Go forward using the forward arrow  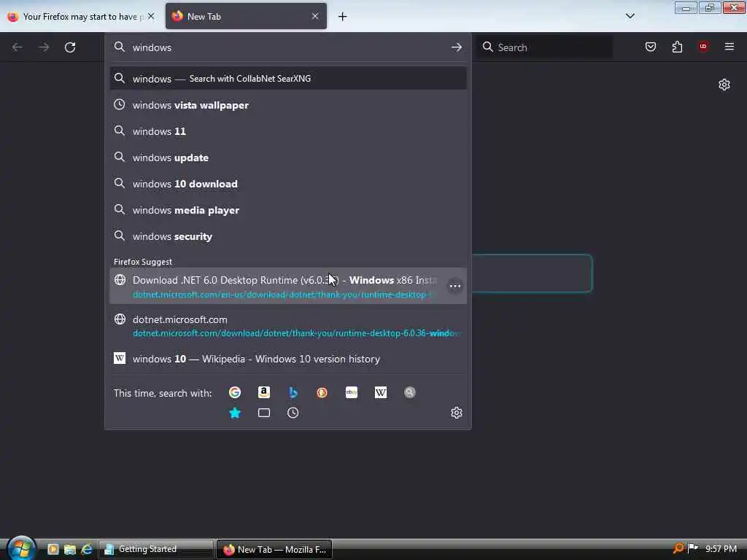click(44, 47)
